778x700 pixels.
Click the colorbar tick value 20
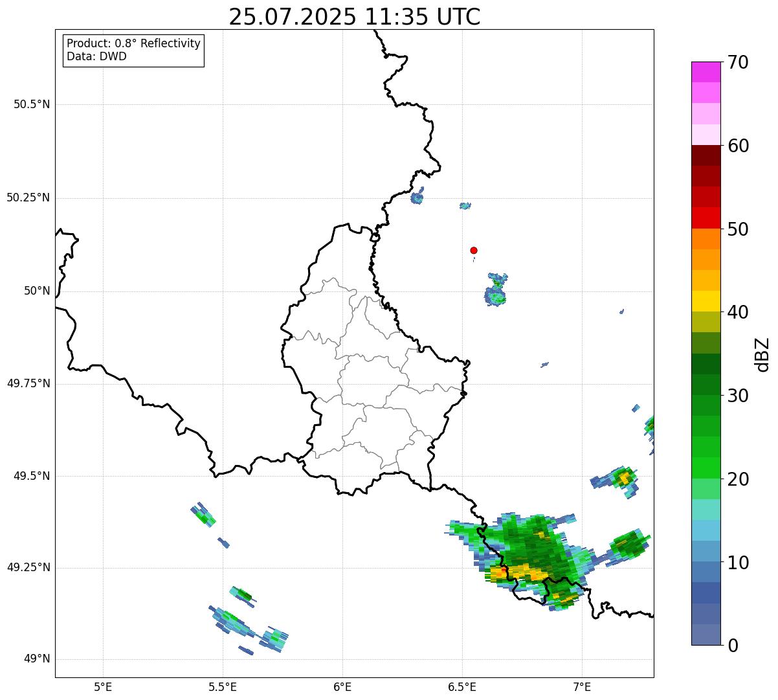coord(738,479)
